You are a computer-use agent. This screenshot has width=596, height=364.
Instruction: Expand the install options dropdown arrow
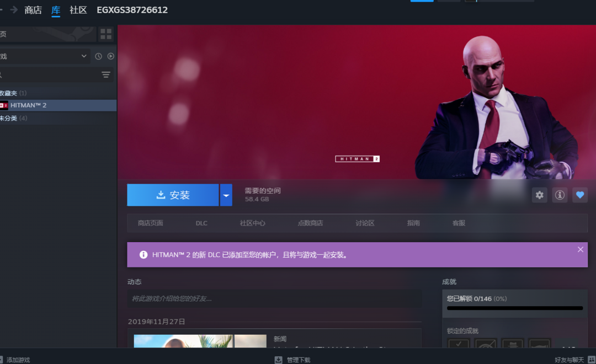click(226, 195)
